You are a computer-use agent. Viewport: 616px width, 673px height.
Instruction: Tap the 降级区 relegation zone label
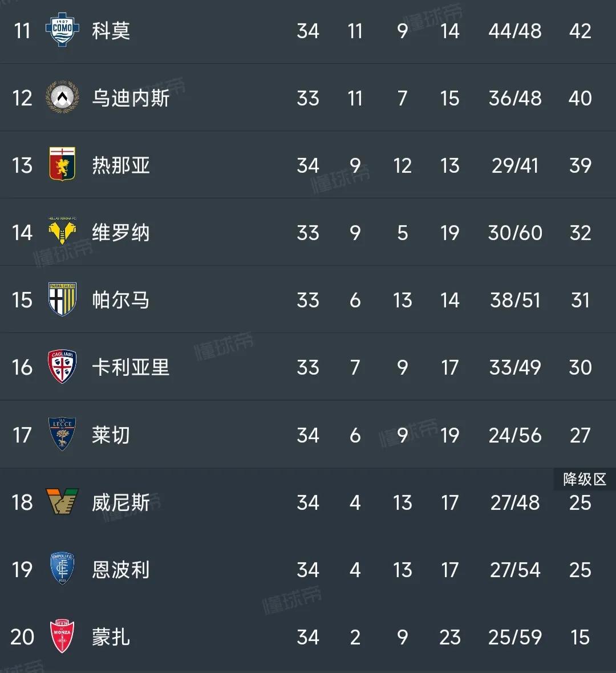585,480
